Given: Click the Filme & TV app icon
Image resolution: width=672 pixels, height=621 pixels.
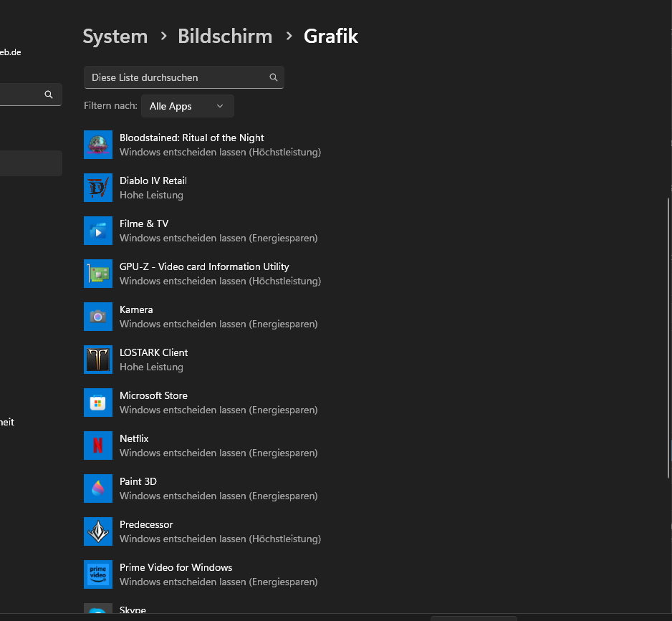Looking at the screenshot, I should pyautogui.click(x=98, y=231).
